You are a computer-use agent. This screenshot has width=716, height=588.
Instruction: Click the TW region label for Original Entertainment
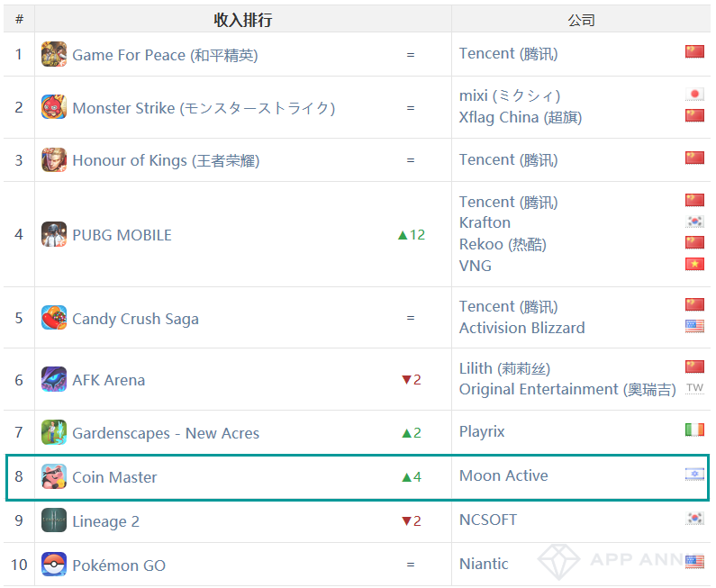pyautogui.click(x=694, y=388)
